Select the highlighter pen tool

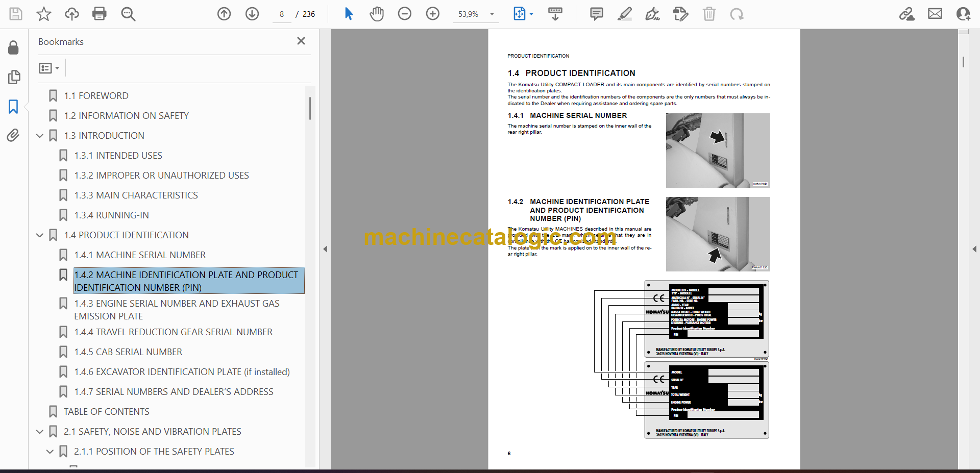[x=624, y=14]
